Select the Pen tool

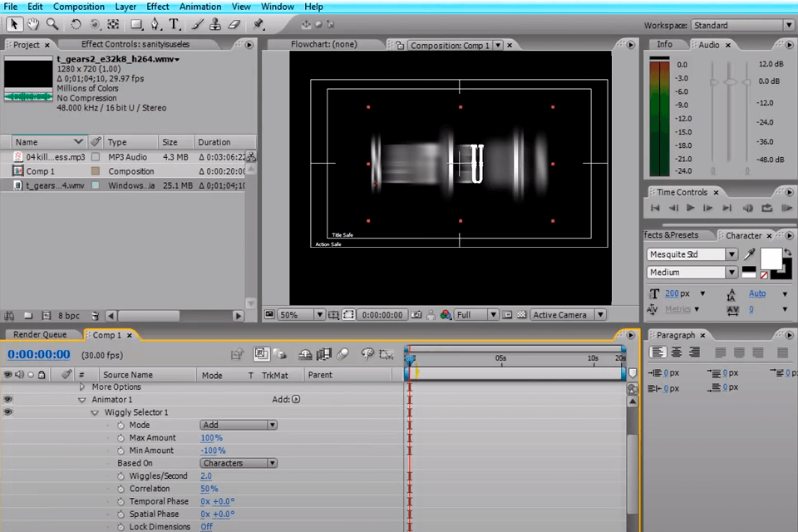point(155,24)
